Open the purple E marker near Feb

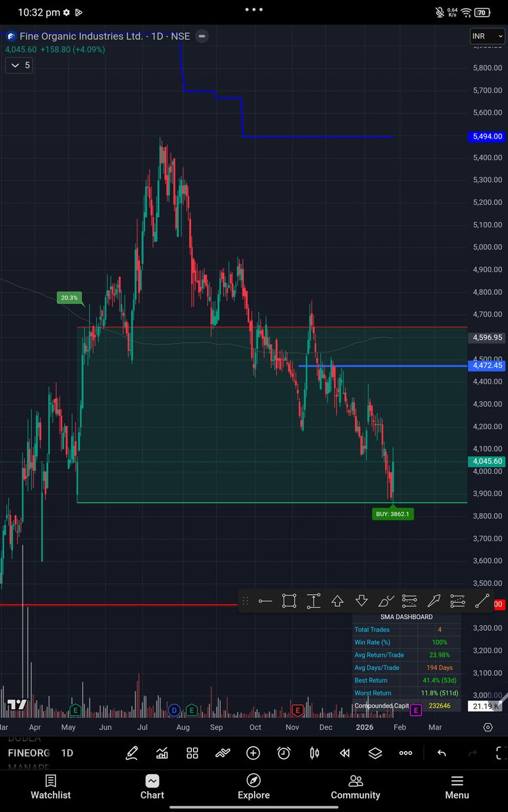[415, 709]
